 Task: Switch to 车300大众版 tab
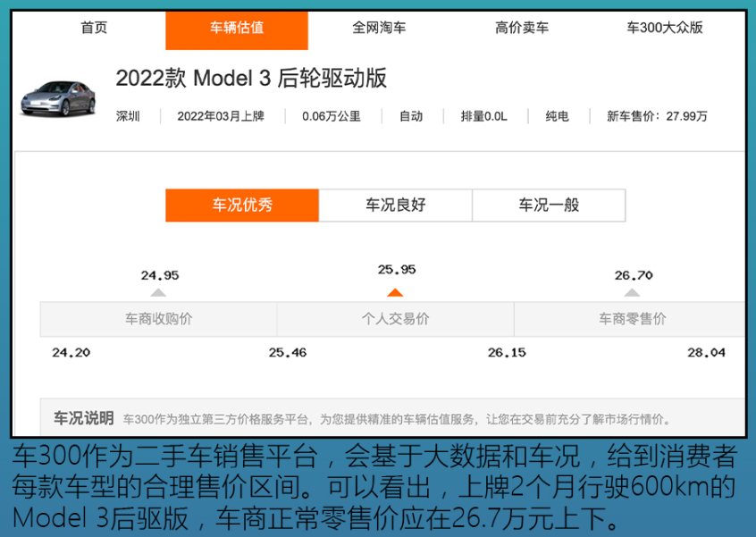pyautogui.click(x=664, y=28)
